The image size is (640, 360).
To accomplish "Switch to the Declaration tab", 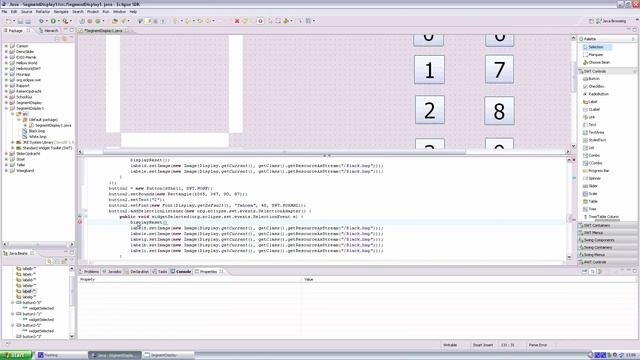I will coord(137,271).
